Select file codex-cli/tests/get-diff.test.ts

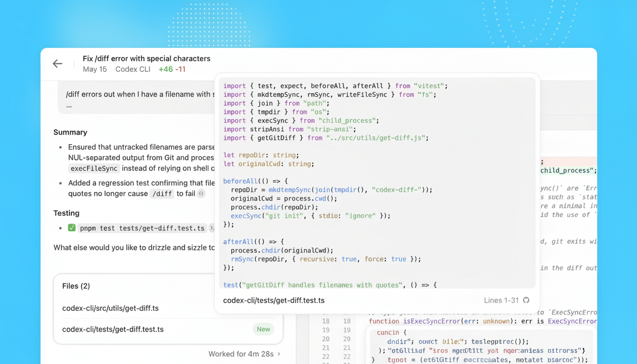tap(114, 329)
